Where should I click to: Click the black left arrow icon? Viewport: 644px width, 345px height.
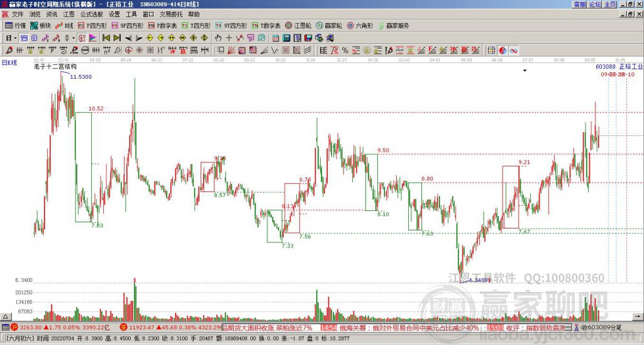coord(128,38)
